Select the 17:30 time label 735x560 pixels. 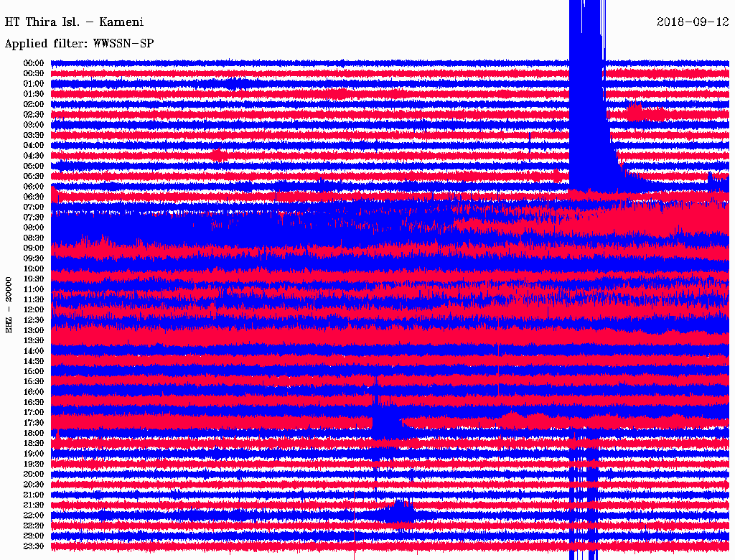coord(34,423)
